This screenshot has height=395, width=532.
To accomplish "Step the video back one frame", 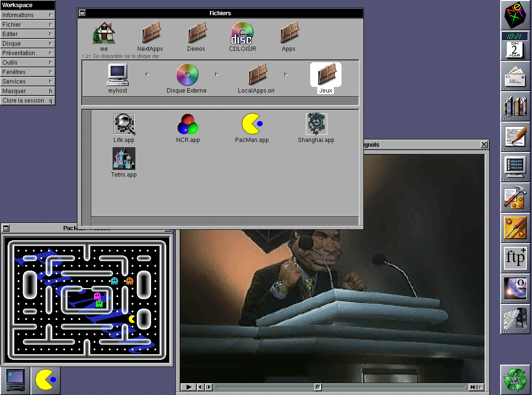I will [200, 387].
